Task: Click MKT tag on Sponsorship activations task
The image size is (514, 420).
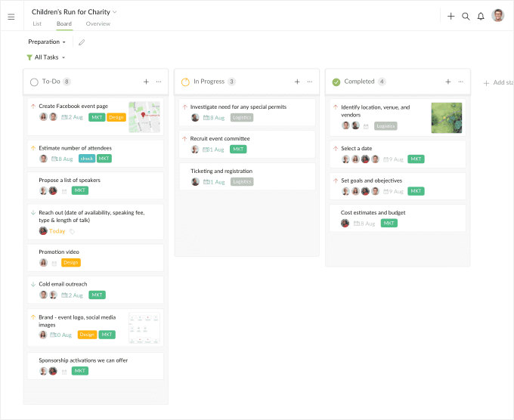Action: (x=80, y=371)
